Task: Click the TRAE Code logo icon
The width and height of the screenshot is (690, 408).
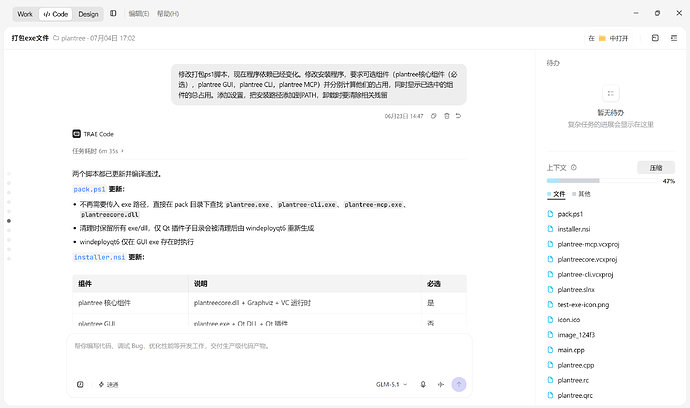Action: coord(77,134)
